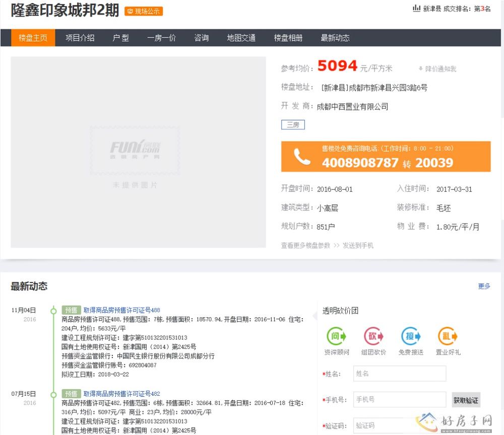
Task: Open 更多 link in 最新动态 section
Action: point(484,286)
